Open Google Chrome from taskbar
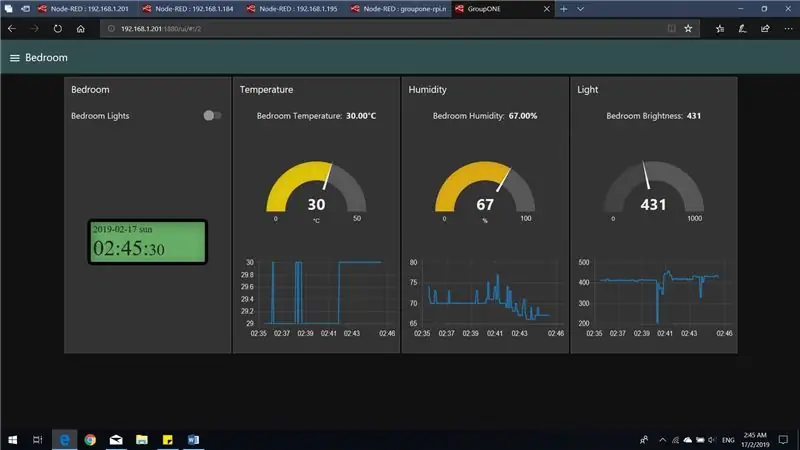Screen dimensions: 800x450 coord(90,440)
